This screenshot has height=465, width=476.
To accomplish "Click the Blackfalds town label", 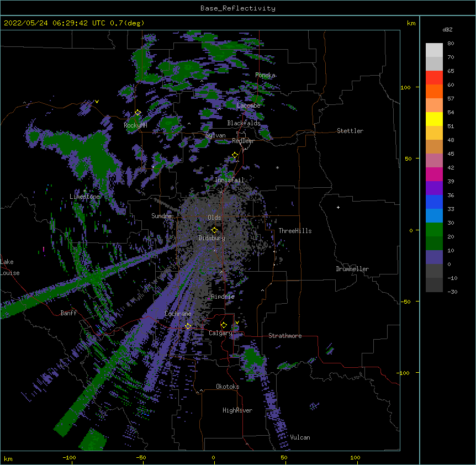I will pyautogui.click(x=244, y=123).
